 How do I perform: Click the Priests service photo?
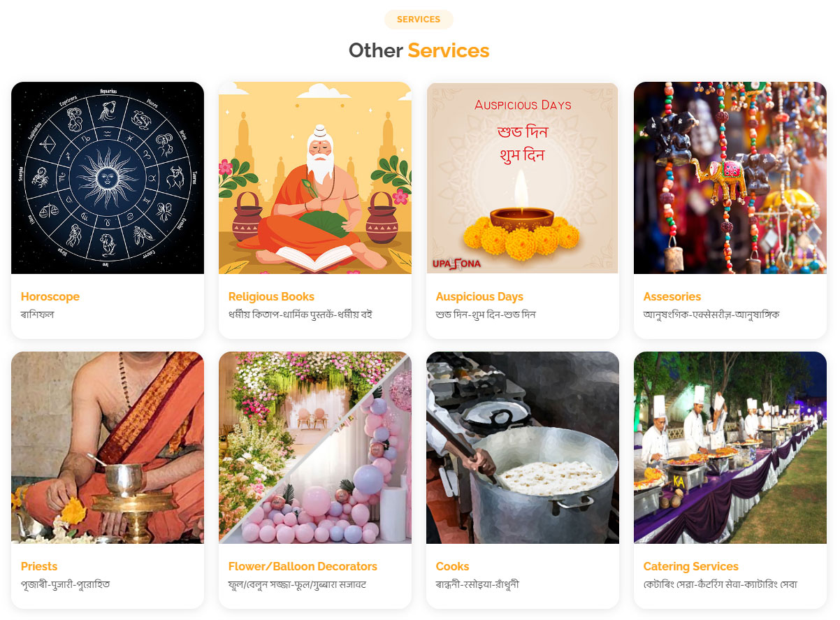(108, 447)
